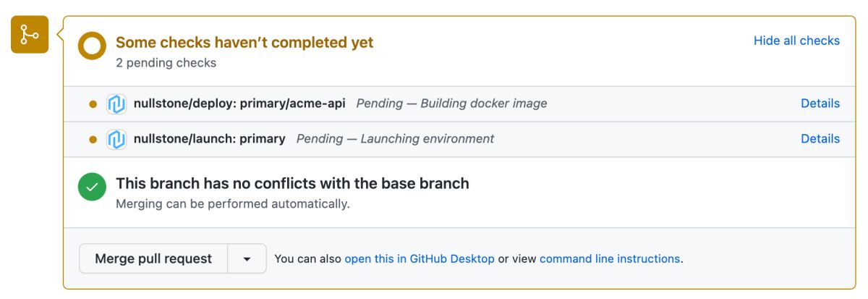Viewport: 868px width, 299px height.
Task: View Details for the nullstone/launch check
Action: coord(820,139)
